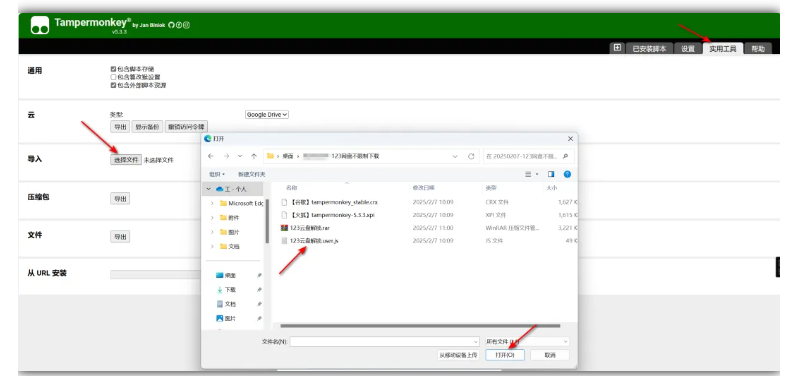Switch to the 设置 tab
The width and height of the screenshot is (789, 376).
click(x=688, y=48)
